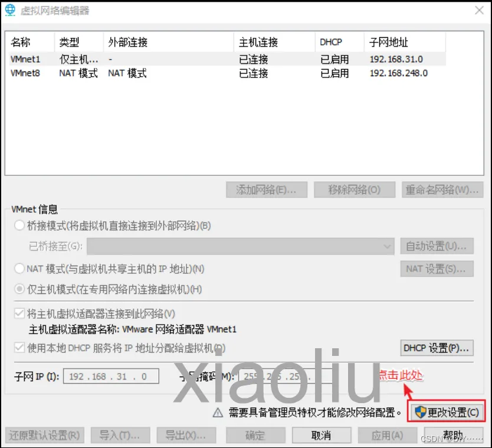Toggle 将主机虚拟适配器连接到此网络 checkbox

[x=19, y=313]
